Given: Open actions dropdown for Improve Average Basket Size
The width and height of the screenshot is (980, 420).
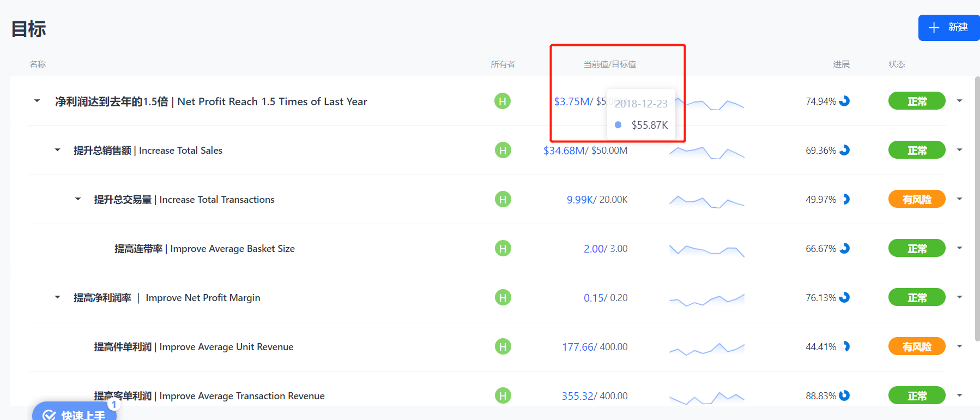Looking at the screenshot, I should [x=960, y=248].
